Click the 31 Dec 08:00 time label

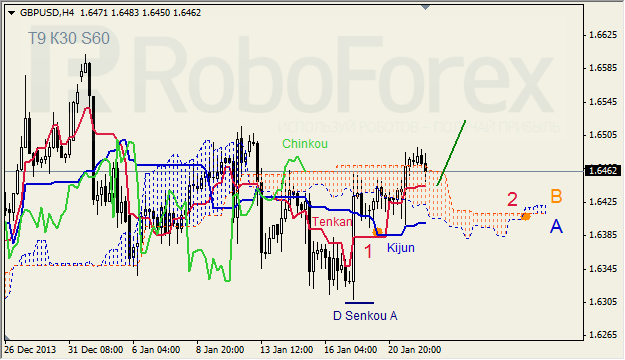click(96, 350)
